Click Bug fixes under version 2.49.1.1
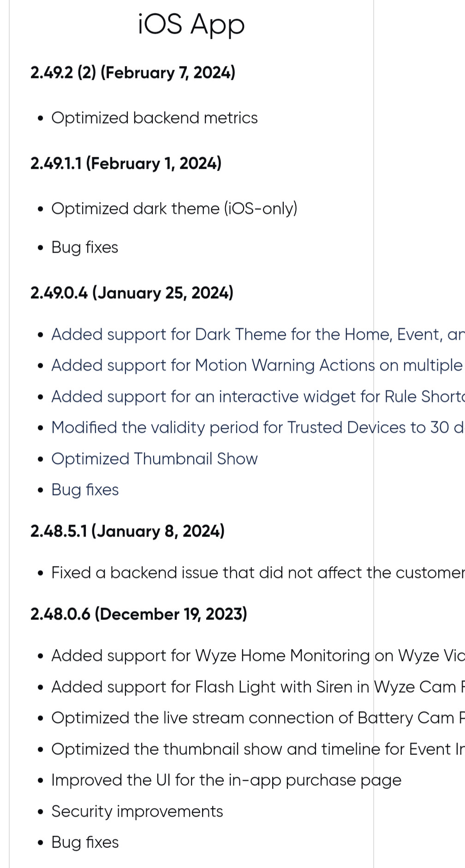The image size is (465, 868). (x=85, y=248)
